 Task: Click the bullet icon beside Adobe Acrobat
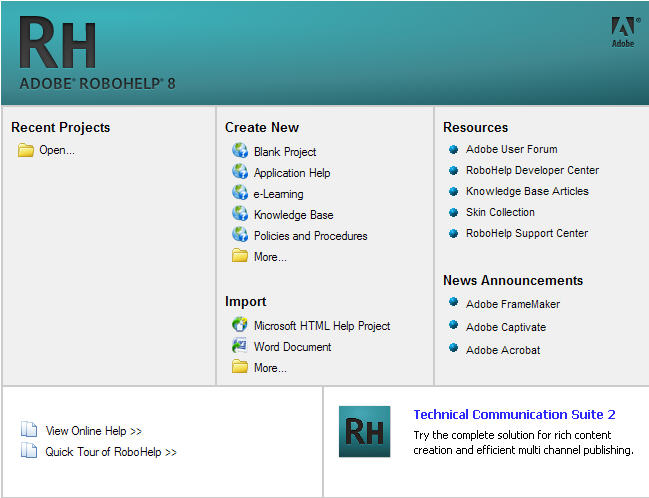point(454,347)
